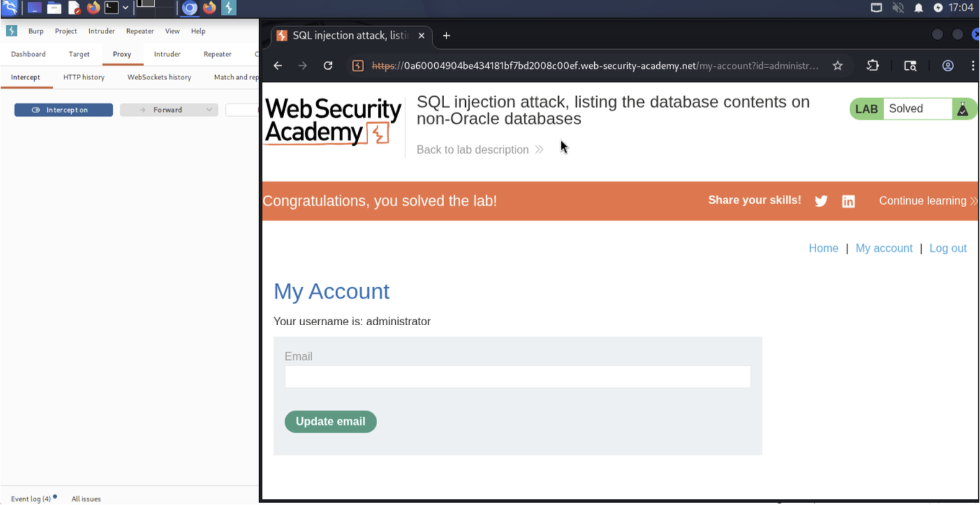Focus the Email input field
This screenshot has width=980, height=505.
pos(517,377)
